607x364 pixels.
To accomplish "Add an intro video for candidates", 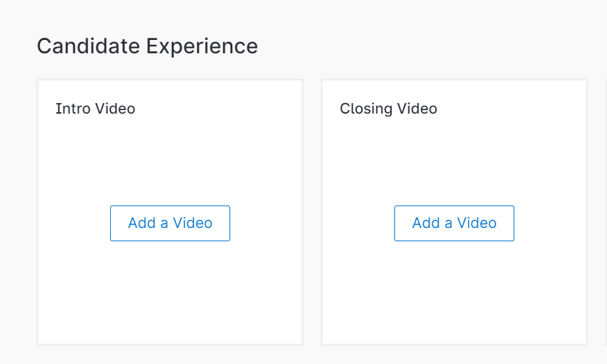I will [170, 223].
